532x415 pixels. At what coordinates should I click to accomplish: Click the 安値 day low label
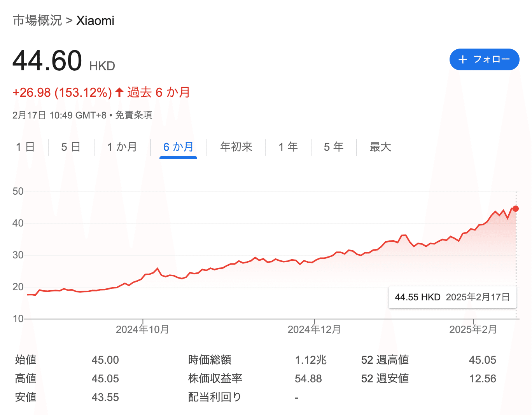tap(26, 397)
